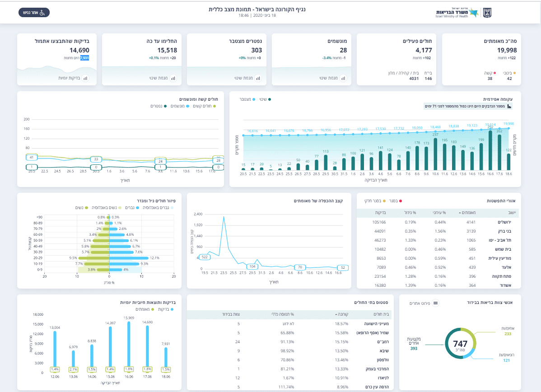
Task: Select the 'שיבא' hospital row
Action: coord(291,350)
